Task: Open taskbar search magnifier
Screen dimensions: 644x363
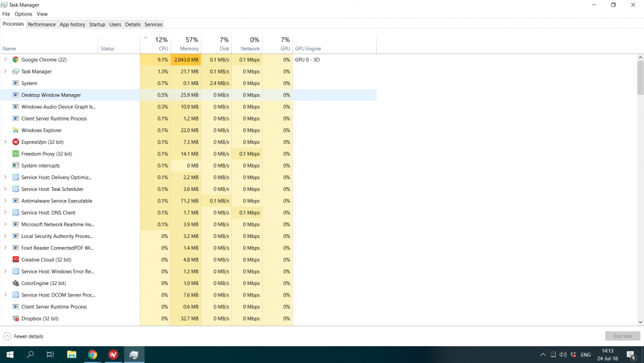Action: (x=30, y=355)
